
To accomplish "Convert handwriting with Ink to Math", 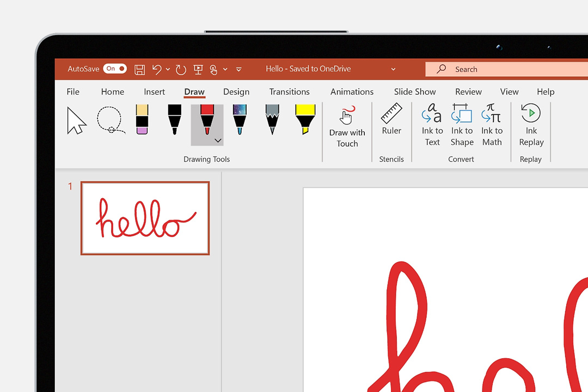I will [492, 125].
